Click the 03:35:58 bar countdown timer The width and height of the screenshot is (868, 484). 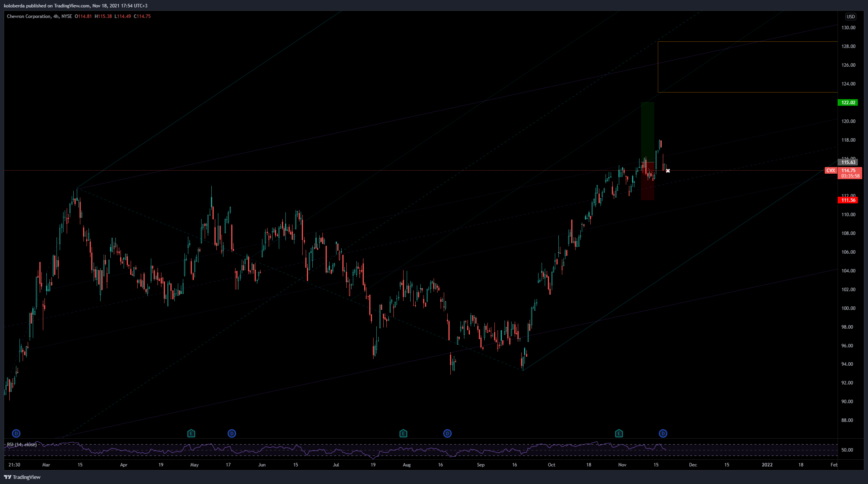click(x=850, y=176)
